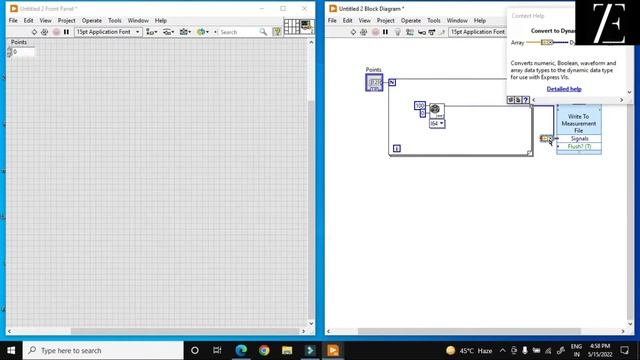
Task: Select the Points terminal on block diagram
Action: pyautogui.click(x=374, y=82)
